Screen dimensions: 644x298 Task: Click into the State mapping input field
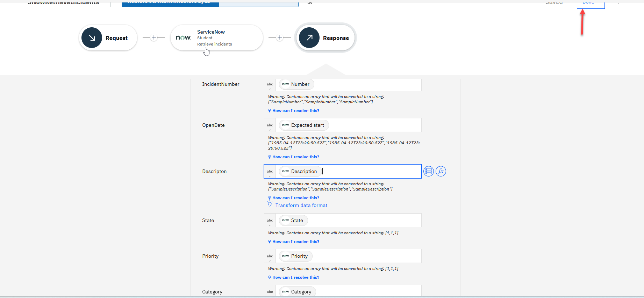(x=364, y=221)
